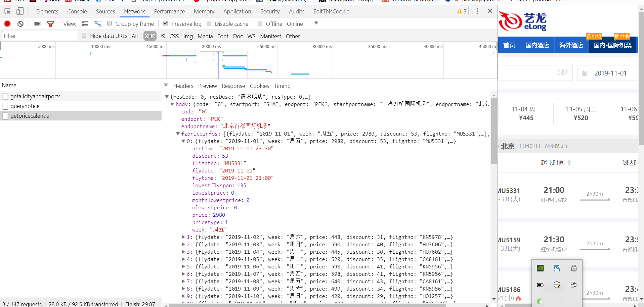Stop recording network log (red circle)
Screen dimensions: 644x307
click(x=7, y=24)
